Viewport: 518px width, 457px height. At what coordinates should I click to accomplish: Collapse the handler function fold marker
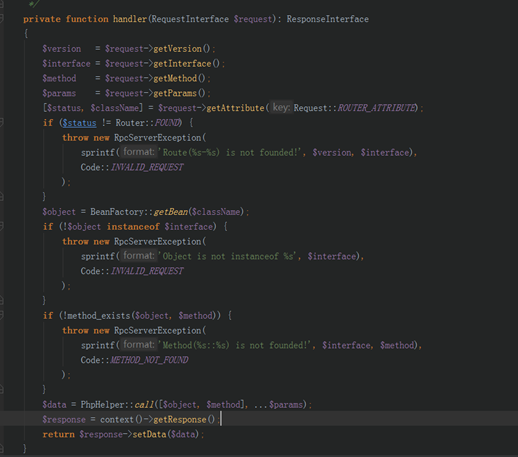[1, 18]
